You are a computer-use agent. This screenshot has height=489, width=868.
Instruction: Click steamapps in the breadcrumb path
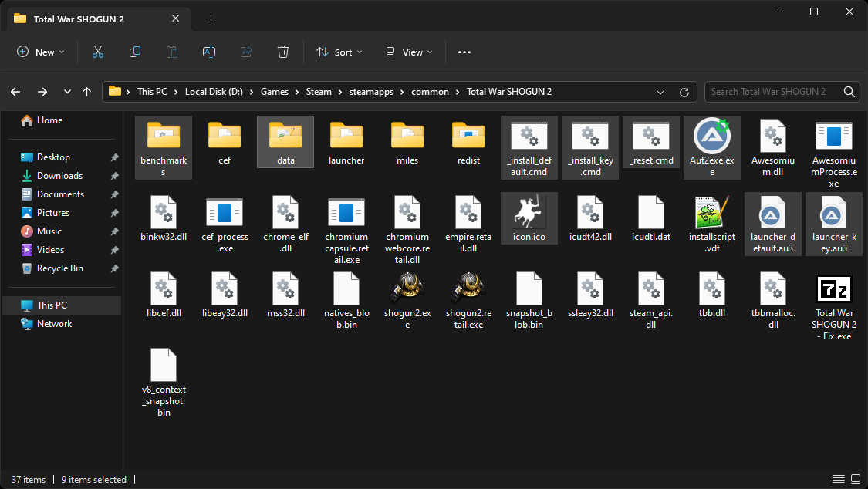[371, 92]
